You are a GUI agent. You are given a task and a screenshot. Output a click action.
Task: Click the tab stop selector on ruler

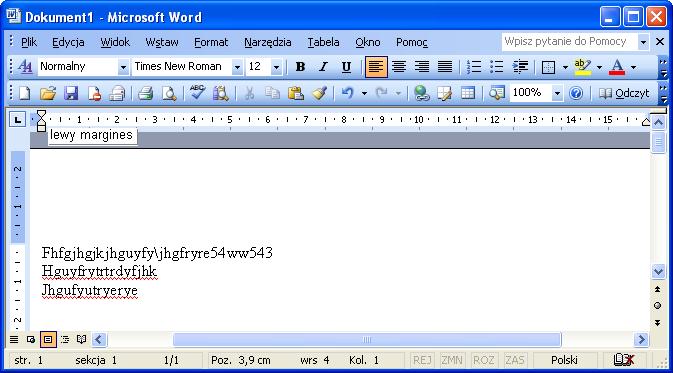coord(18,120)
